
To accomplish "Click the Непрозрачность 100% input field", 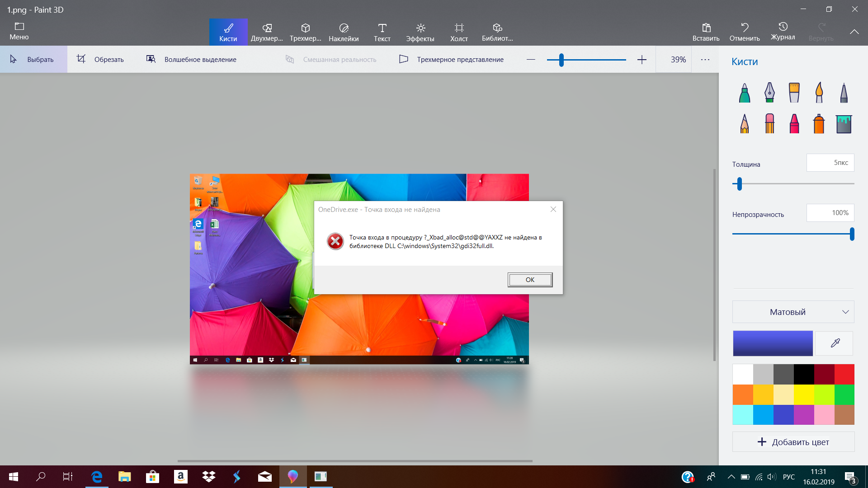I will 830,213.
